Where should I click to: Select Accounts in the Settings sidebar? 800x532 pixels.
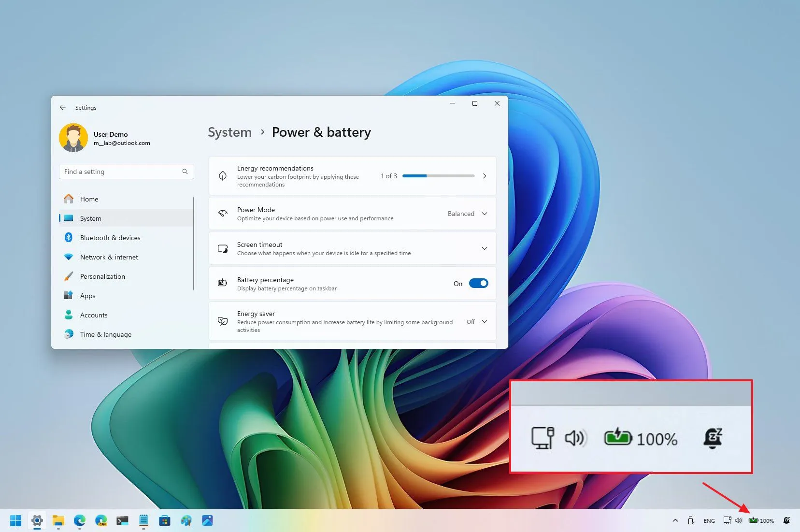[x=94, y=315]
